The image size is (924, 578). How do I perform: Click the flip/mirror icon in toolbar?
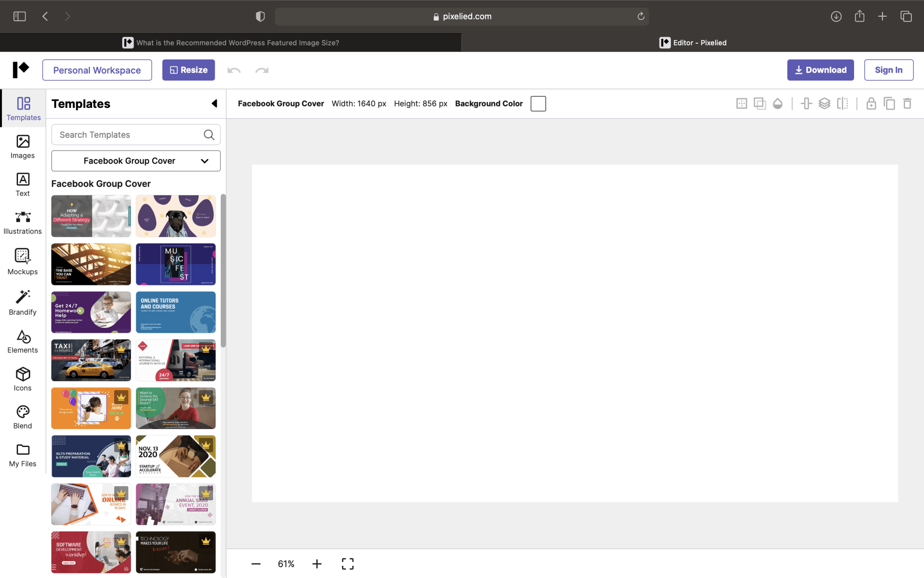coord(842,104)
